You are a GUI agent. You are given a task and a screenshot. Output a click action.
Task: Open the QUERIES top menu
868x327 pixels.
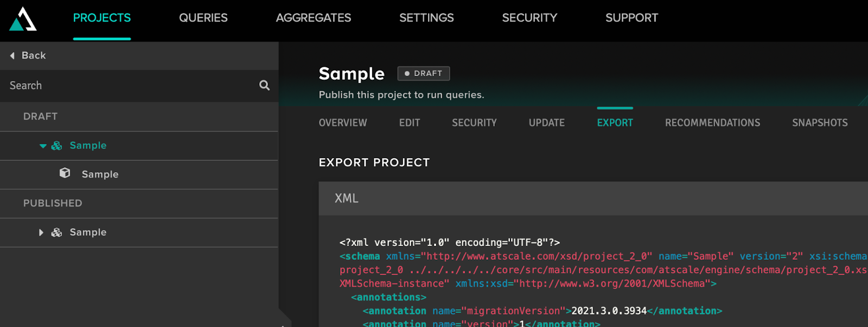(203, 18)
